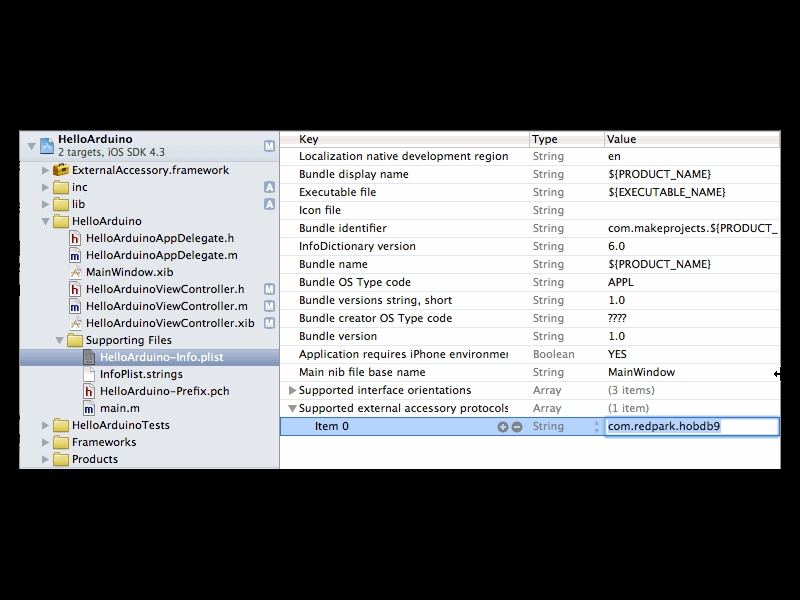Click the M badge beside HelloArduinoViewController.m
Screen dimensions: 800x600
pos(269,306)
